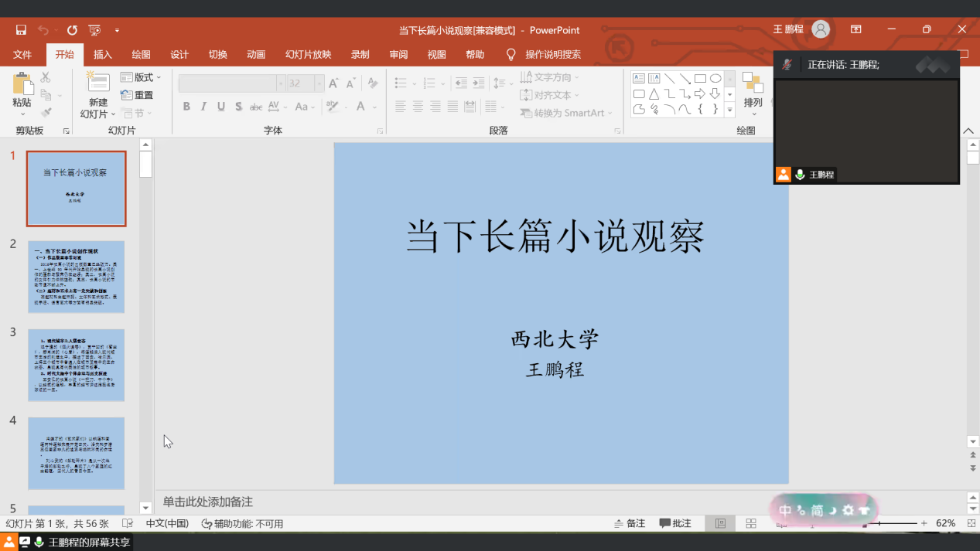Expand the shapes gallery more arrow
Screen dimensions: 980x551
click(x=730, y=110)
